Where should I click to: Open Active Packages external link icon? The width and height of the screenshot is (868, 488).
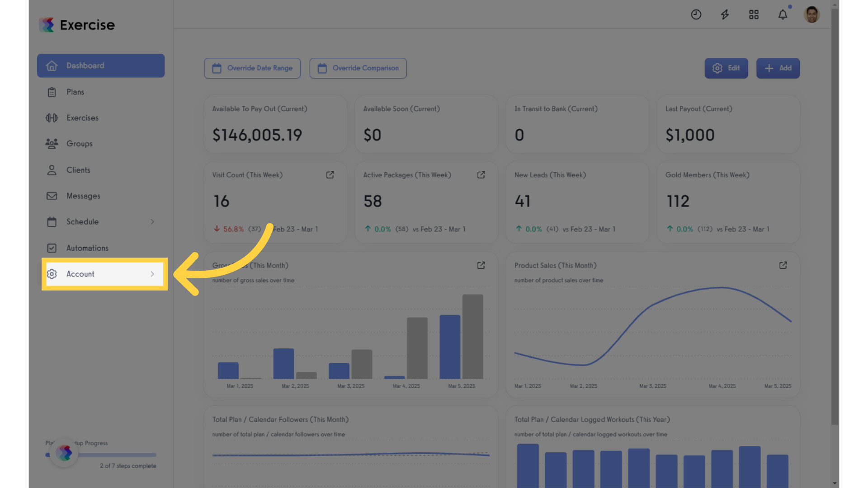[x=481, y=175]
